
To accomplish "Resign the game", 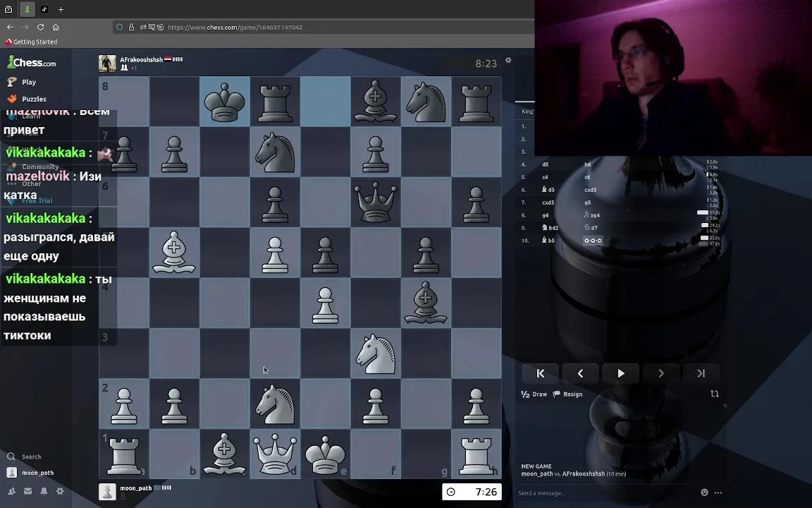I will 568,394.
